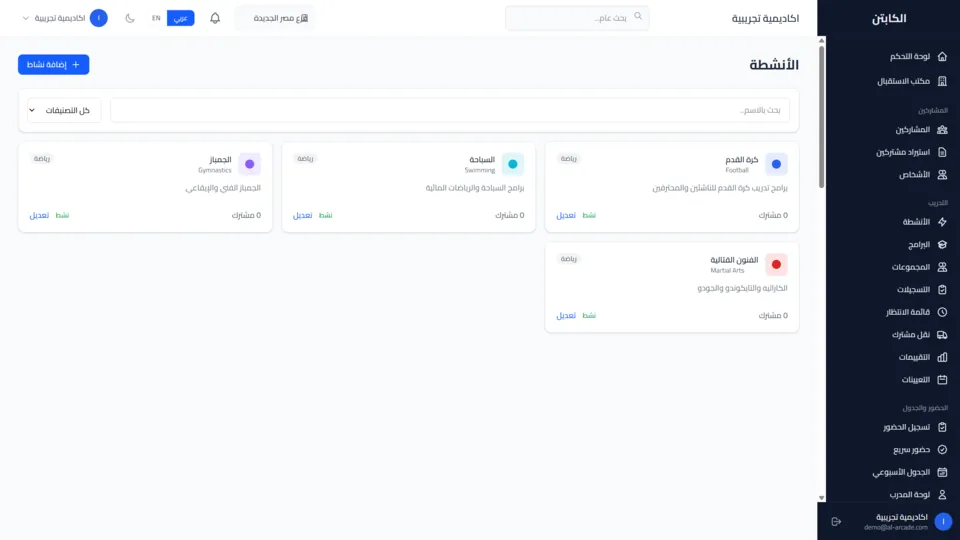
Task: Click the Swimming card title السباحة
Action: click(482, 160)
